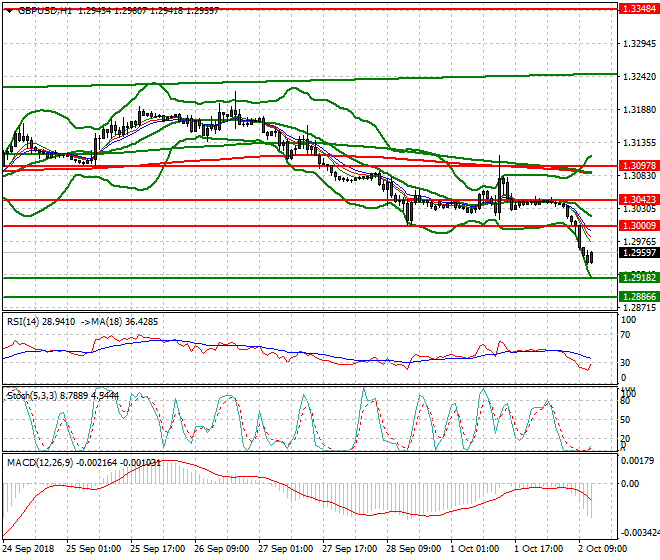Pick the red 1.30009 price marker

[637, 226]
